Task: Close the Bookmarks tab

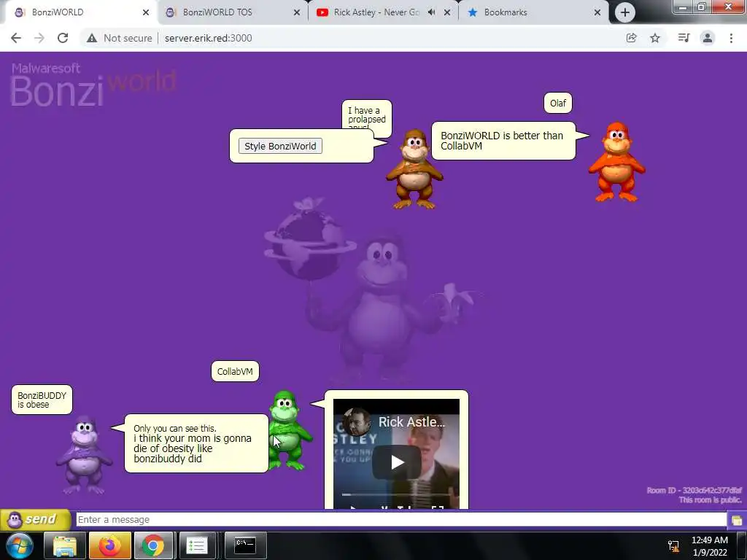Action: (x=597, y=12)
